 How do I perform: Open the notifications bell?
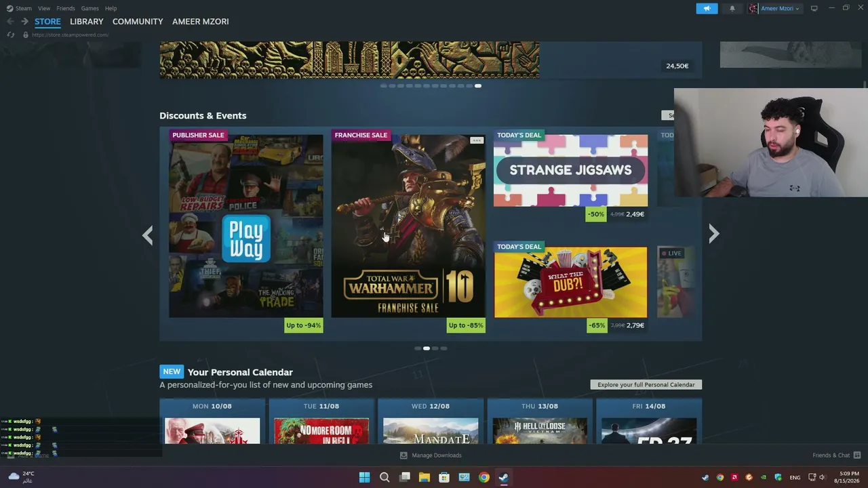coord(732,8)
